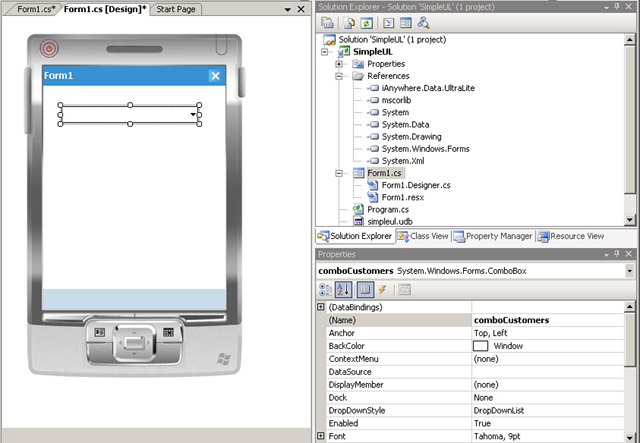The image size is (640, 443).
Task: Click the DisplayMember property row
Action: [x=475, y=385]
